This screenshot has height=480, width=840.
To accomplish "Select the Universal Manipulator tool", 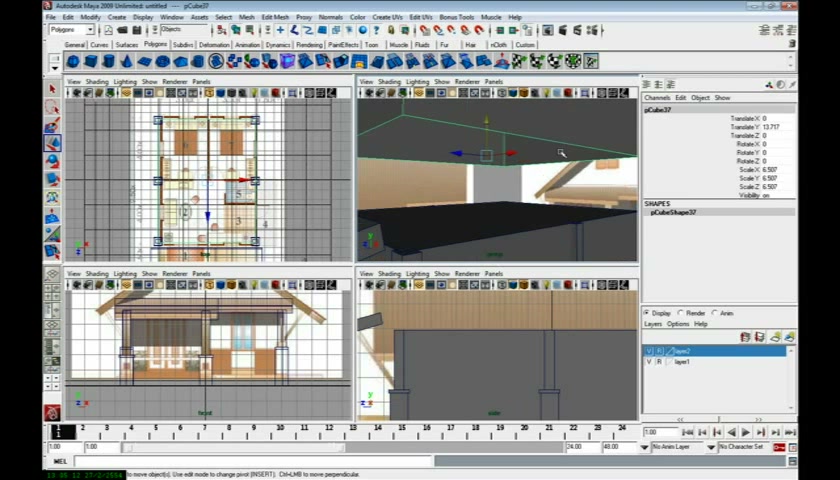I will coord(52,197).
